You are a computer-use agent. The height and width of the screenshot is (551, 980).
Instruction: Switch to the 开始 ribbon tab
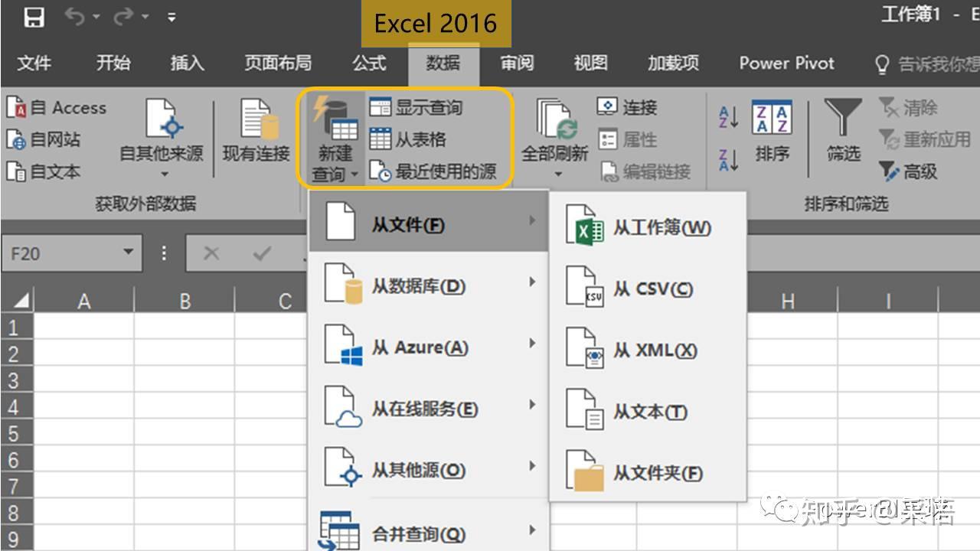113,64
